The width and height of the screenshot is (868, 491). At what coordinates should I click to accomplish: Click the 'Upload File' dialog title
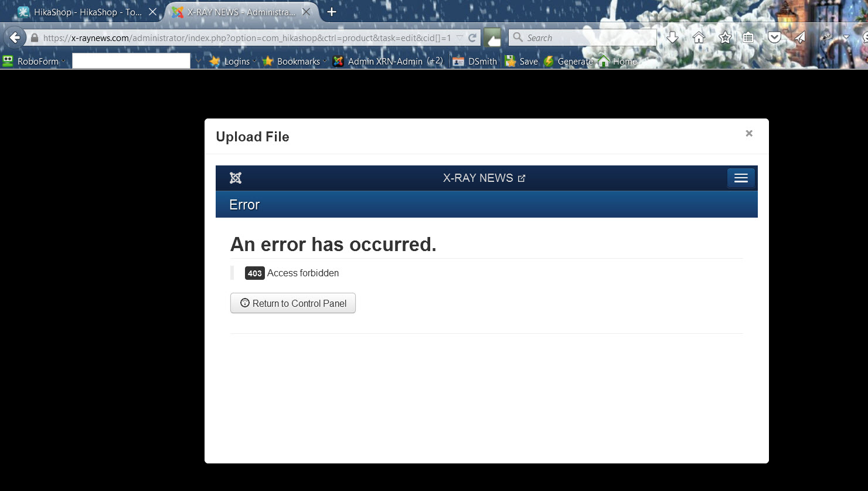[x=253, y=137]
